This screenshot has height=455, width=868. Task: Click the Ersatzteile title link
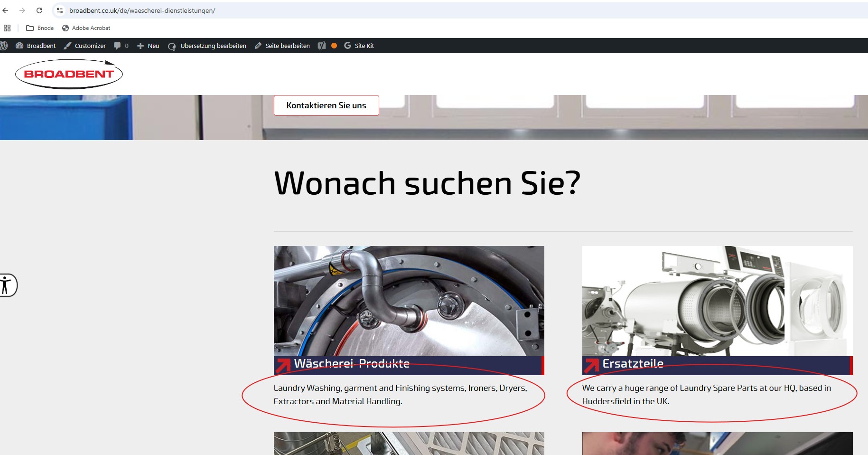pyautogui.click(x=633, y=364)
